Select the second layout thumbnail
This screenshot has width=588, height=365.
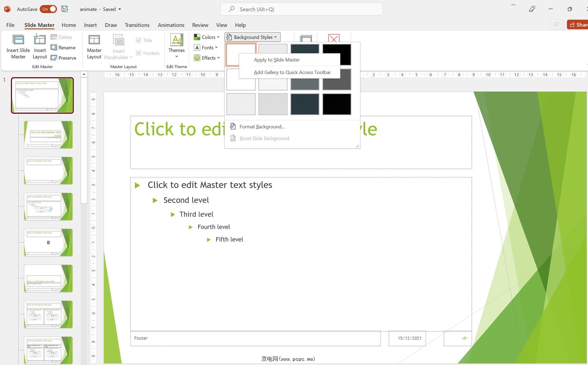(x=48, y=171)
